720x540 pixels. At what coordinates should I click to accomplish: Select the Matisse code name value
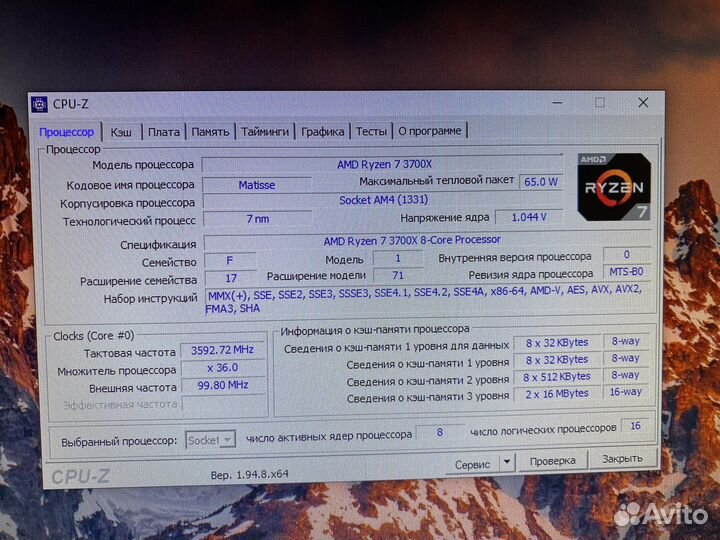257,185
